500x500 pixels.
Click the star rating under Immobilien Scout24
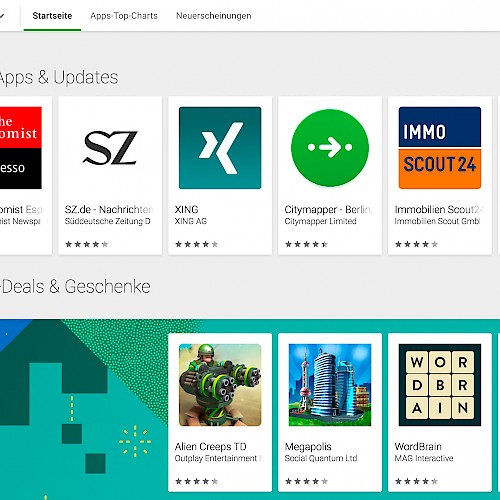click(416, 244)
